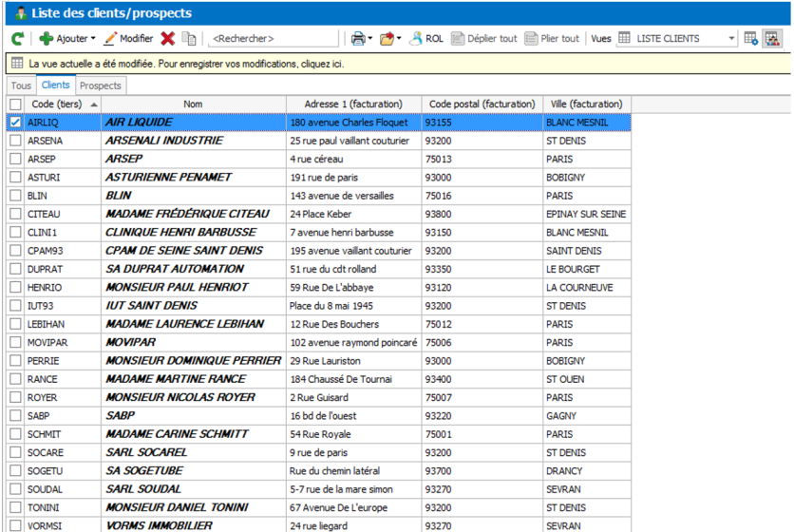Click MONSIEUR DANIEL TONINI cell
This screenshot has width=794, height=532.
point(194,507)
